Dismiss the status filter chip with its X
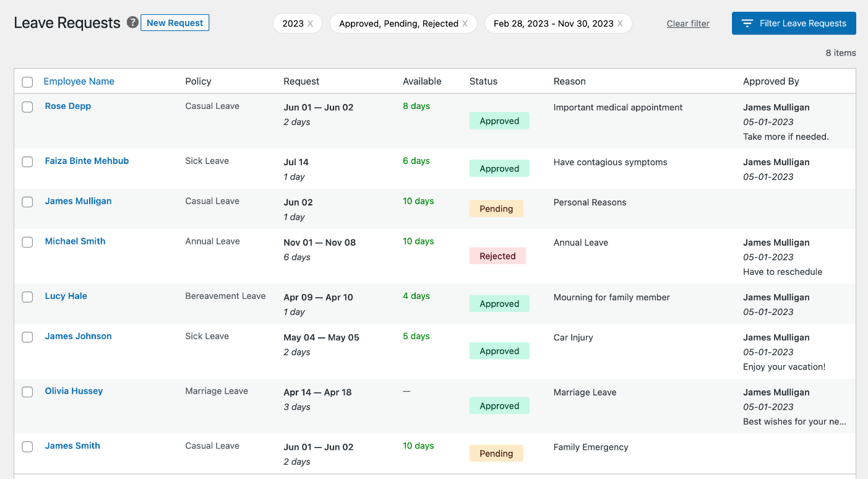Screen dimensions: 868x479 click(465, 23)
